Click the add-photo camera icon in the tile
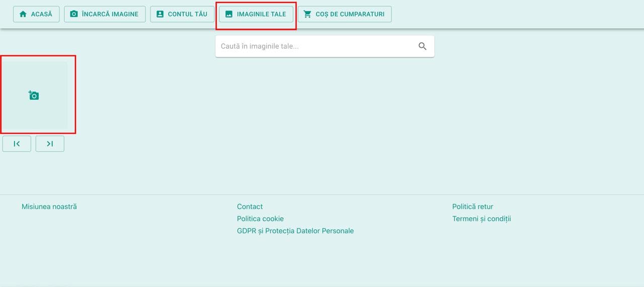 point(34,95)
